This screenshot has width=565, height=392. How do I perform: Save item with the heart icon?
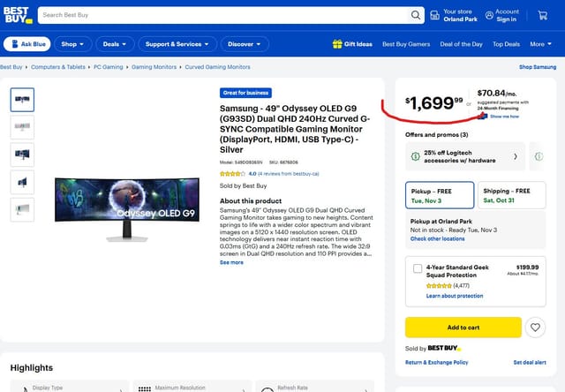coord(535,328)
